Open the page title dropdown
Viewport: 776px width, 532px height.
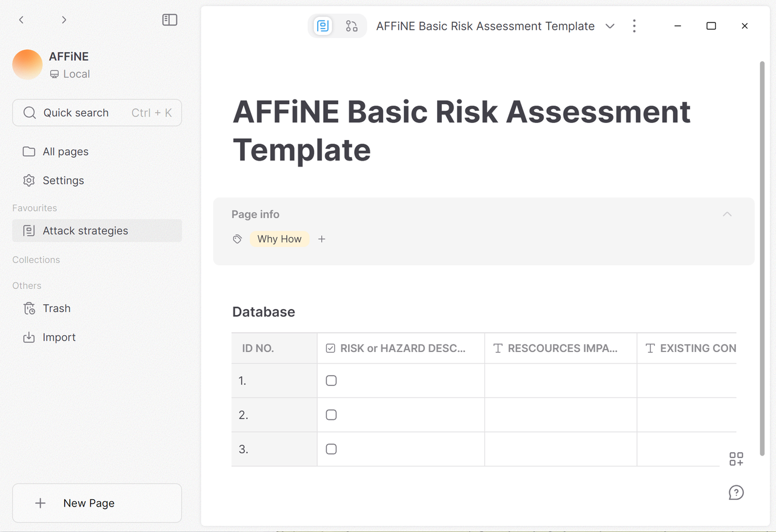click(610, 26)
